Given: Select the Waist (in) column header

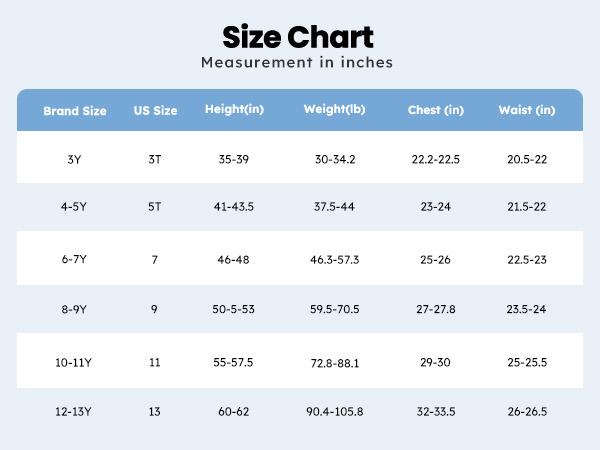Looking at the screenshot, I should click(527, 110).
